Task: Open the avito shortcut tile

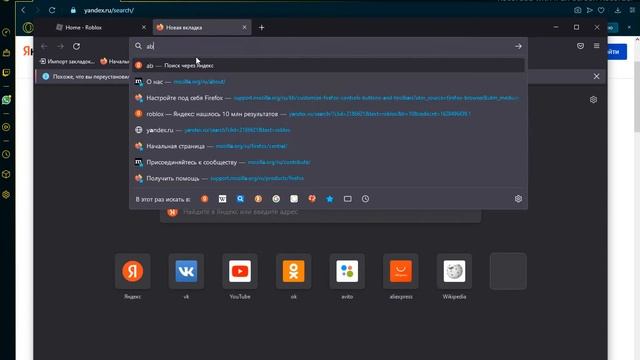Action: [x=347, y=271]
